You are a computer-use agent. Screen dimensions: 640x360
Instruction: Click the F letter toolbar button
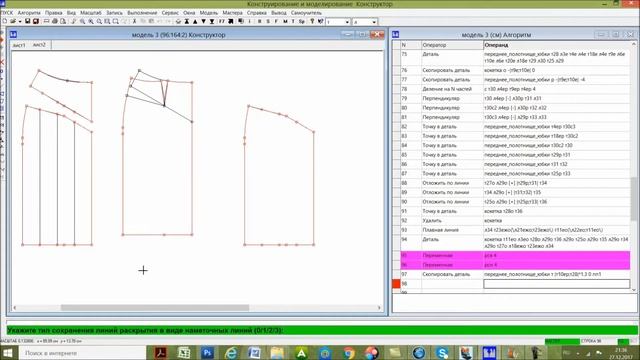[x=276, y=21]
